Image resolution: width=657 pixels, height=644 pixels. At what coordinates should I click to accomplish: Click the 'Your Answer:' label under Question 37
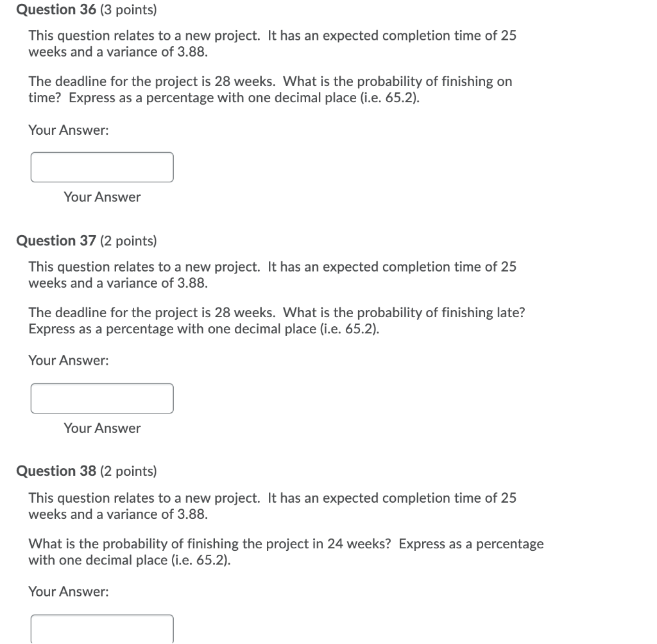point(68,360)
